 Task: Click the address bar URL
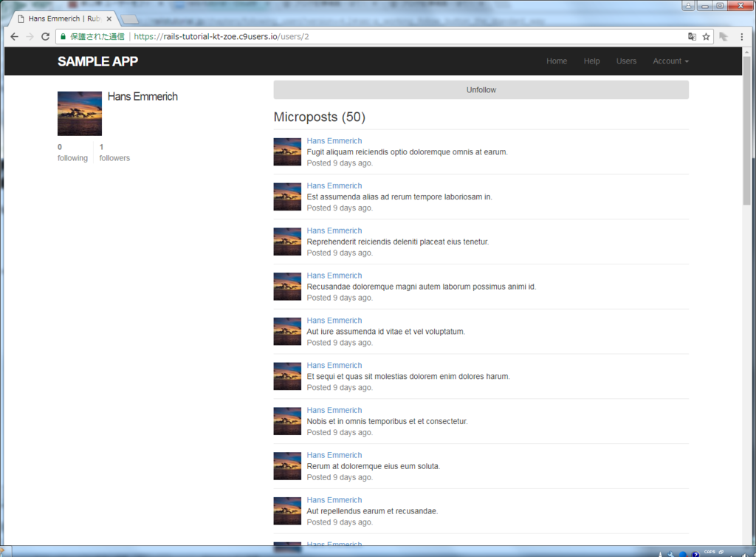[221, 37]
